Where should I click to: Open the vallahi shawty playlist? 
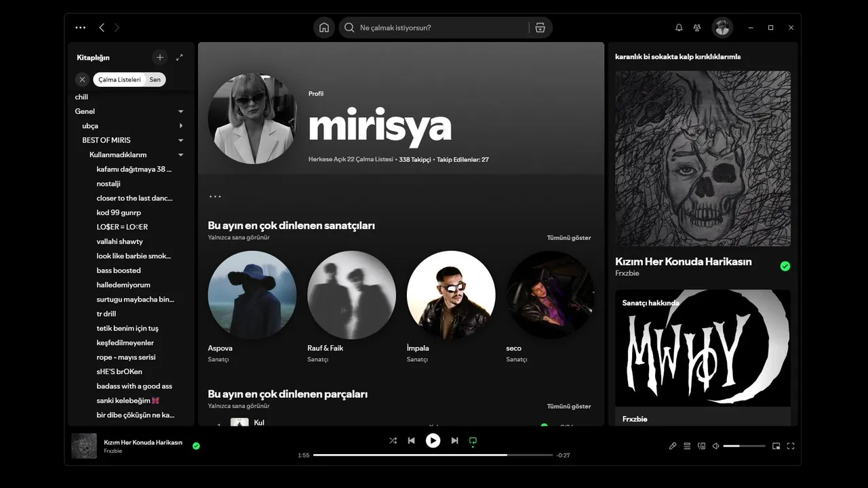click(x=119, y=241)
